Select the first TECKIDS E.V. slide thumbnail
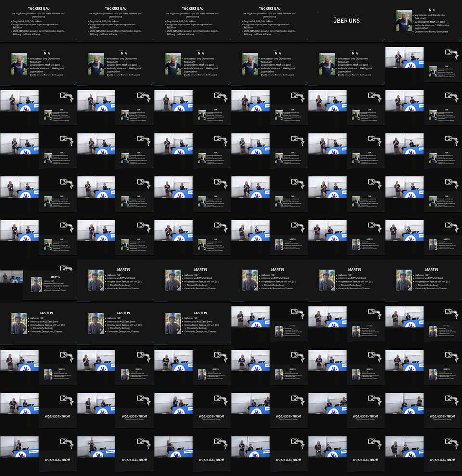Screen dimensions: 462x476 pos(38,21)
